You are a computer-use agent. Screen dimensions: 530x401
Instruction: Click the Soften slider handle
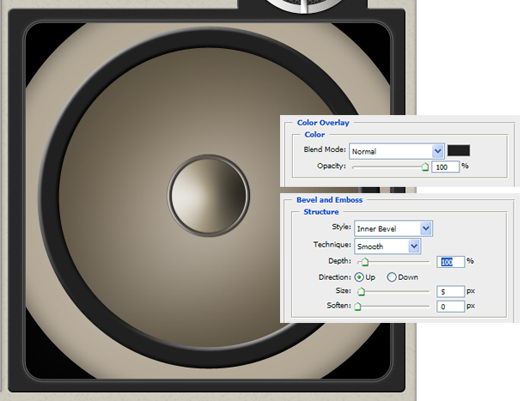(358, 306)
